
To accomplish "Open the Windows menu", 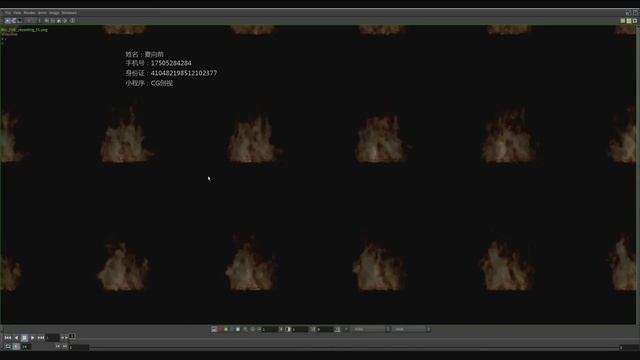I will click(69, 13).
